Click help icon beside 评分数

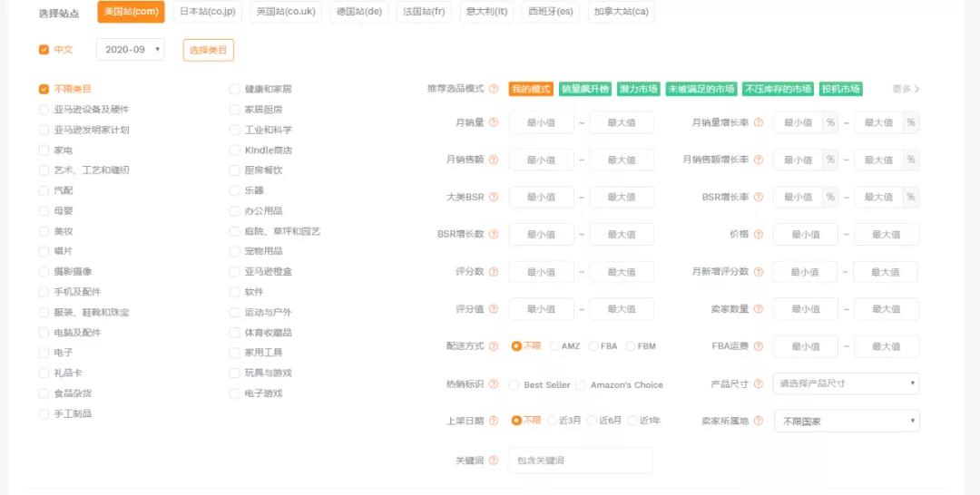coord(494,272)
